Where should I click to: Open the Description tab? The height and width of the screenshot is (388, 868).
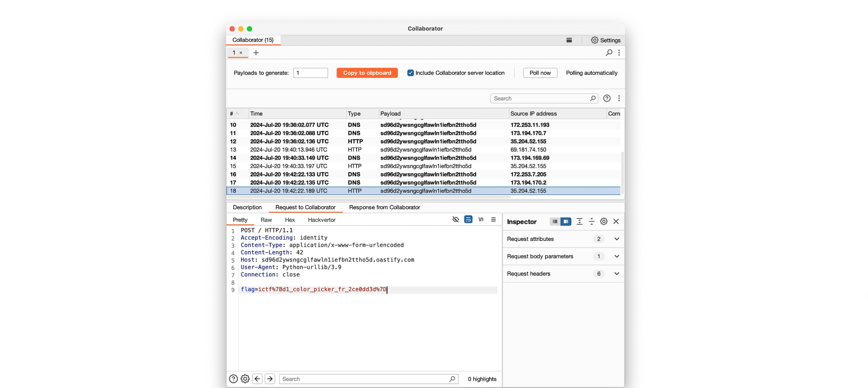[x=247, y=207]
